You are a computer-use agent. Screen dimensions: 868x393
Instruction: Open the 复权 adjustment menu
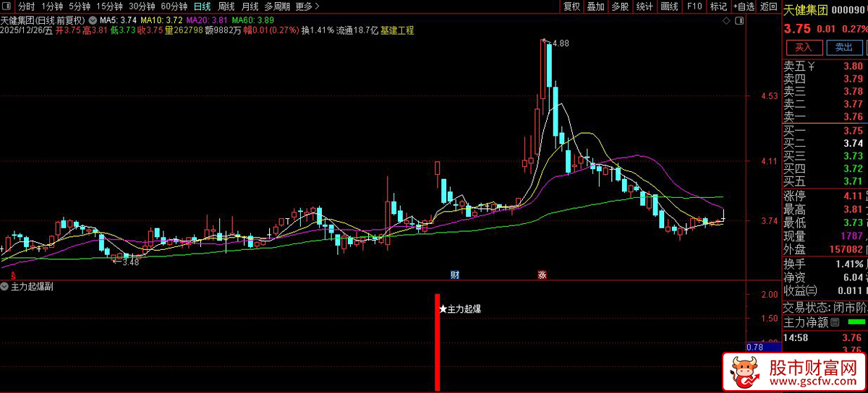571,7
